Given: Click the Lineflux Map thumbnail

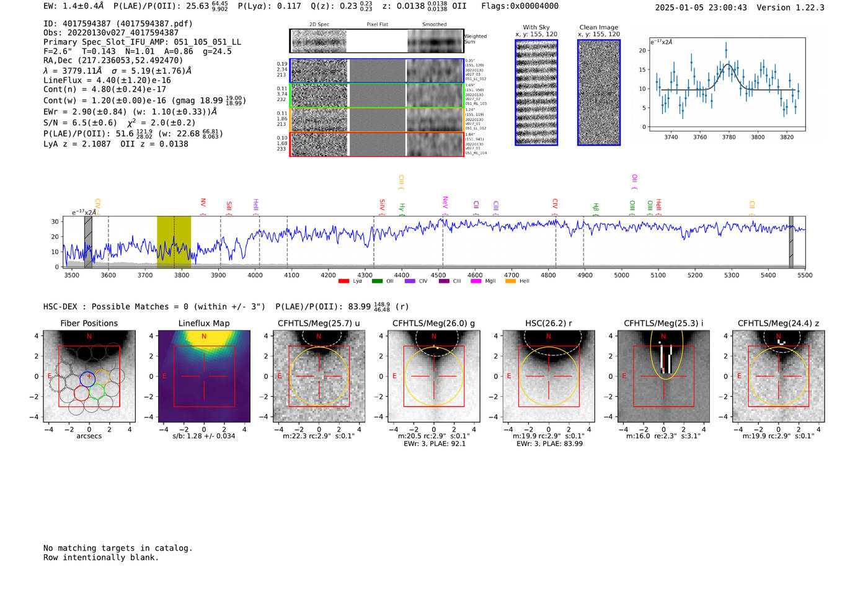Looking at the screenshot, I should (x=204, y=376).
